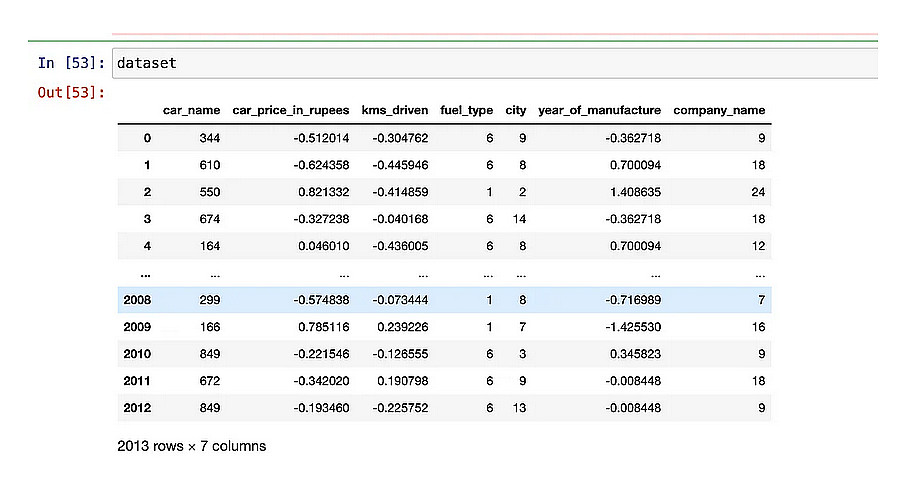922x478 pixels.
Task: Click the "2013 rows × 7 columns" summary
Action: click(192, 446)
